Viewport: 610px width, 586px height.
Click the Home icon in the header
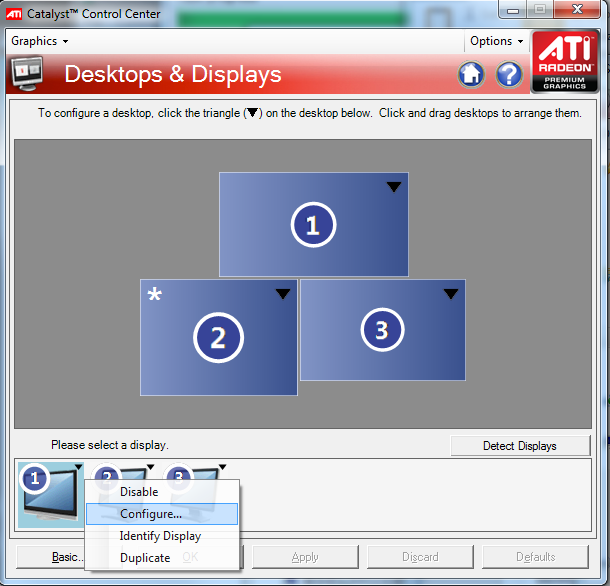(471, 74)
